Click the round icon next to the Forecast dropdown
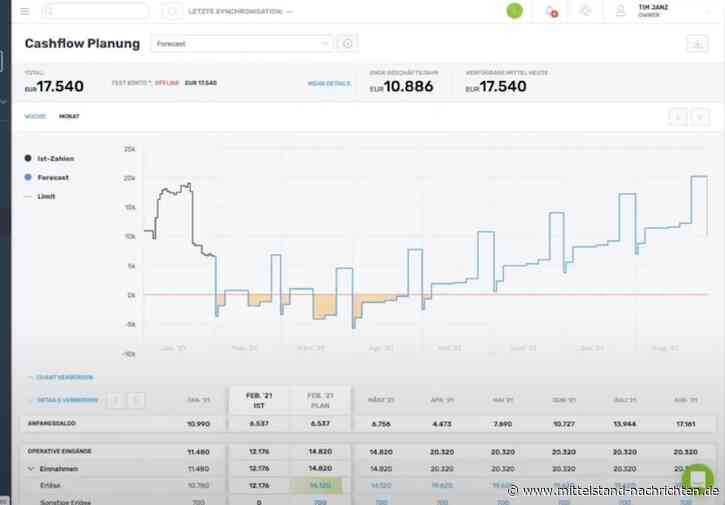 pos(348,44)
